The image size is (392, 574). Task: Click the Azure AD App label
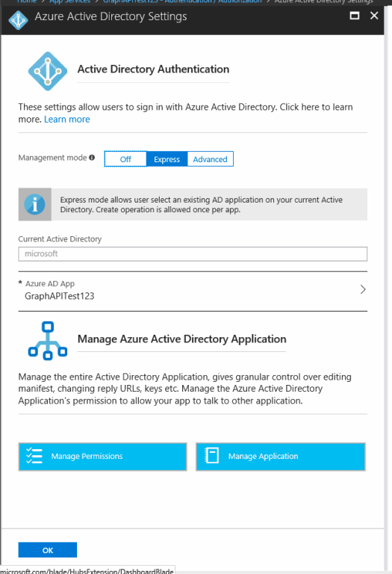click(50, 284)
